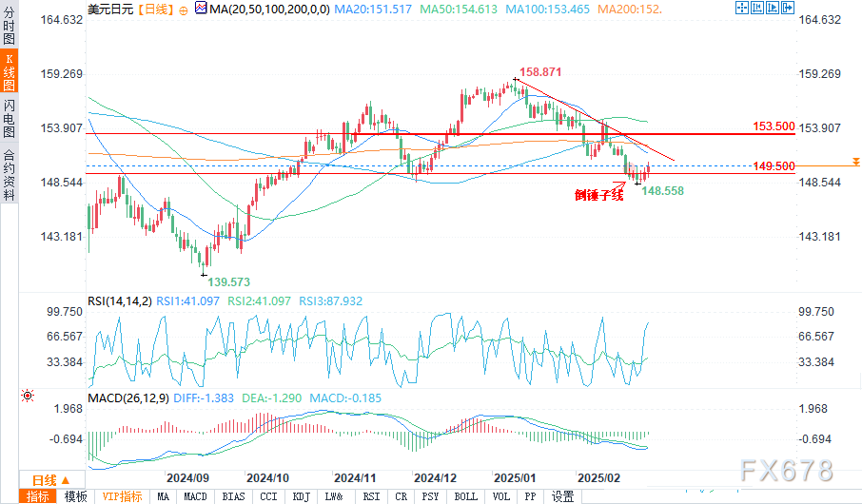The image size is (862, 504).
Task: Click the orange price marker on right axis
Action: [855, 163]
